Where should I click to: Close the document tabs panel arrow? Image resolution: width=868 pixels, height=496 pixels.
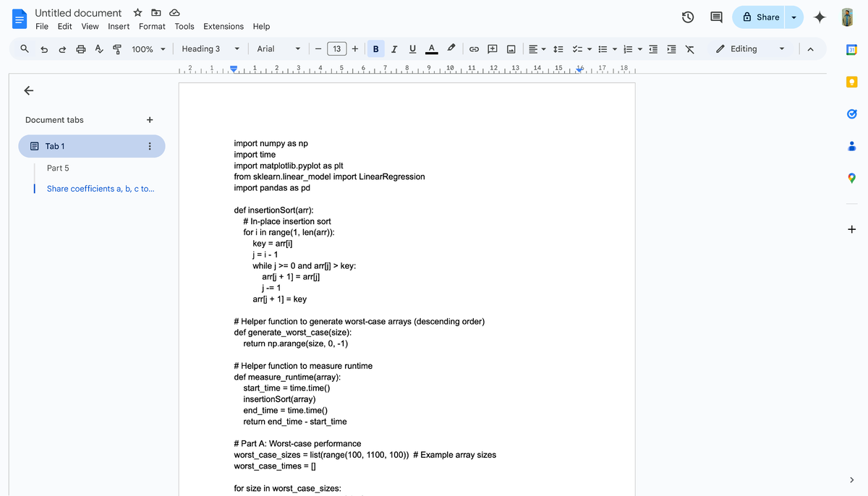click(29, 90)
